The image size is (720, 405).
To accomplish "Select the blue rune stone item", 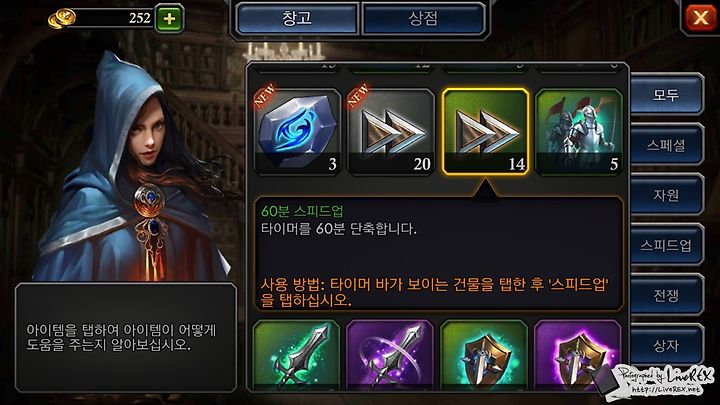I will pyautogui.click(x=298, y=132).
